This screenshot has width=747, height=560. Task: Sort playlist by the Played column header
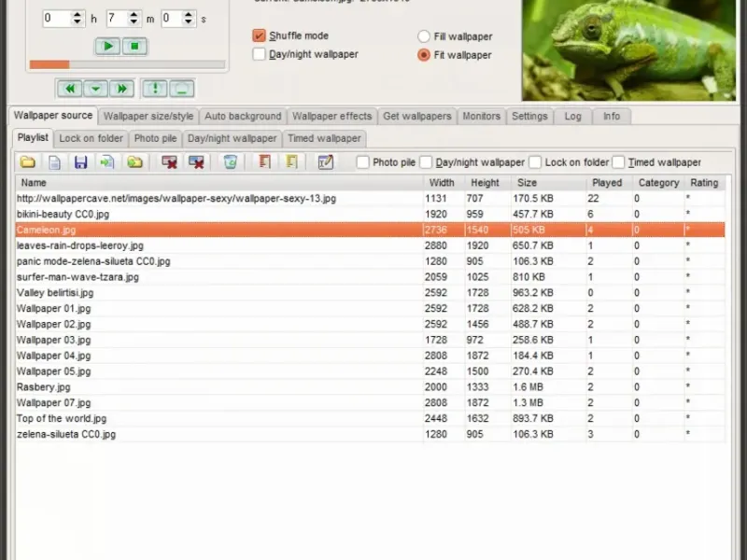coord(609,183)
